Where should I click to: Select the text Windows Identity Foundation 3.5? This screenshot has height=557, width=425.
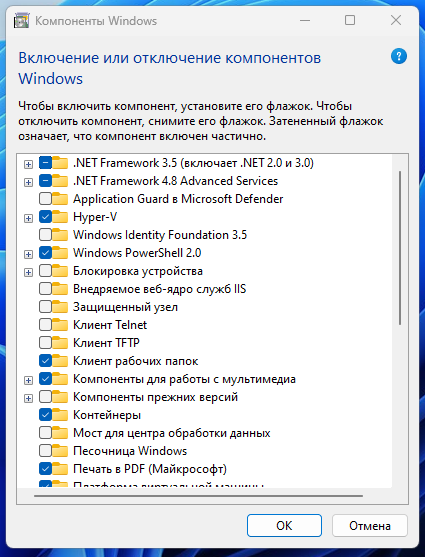[x=160, y=235]
